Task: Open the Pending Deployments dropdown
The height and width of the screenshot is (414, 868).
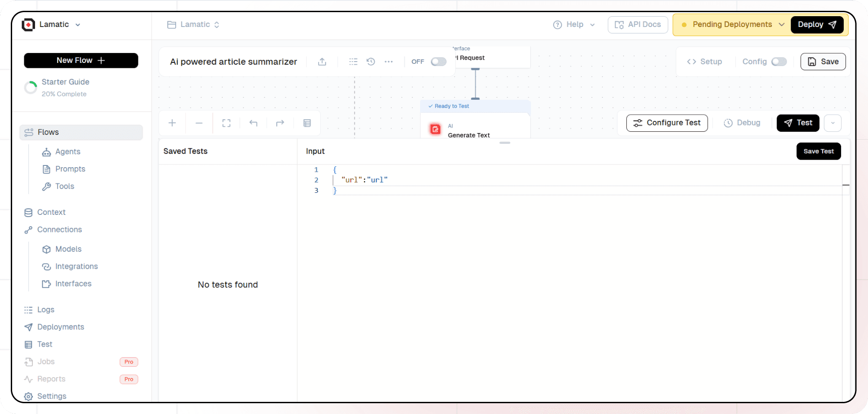Action: point(731,25)
